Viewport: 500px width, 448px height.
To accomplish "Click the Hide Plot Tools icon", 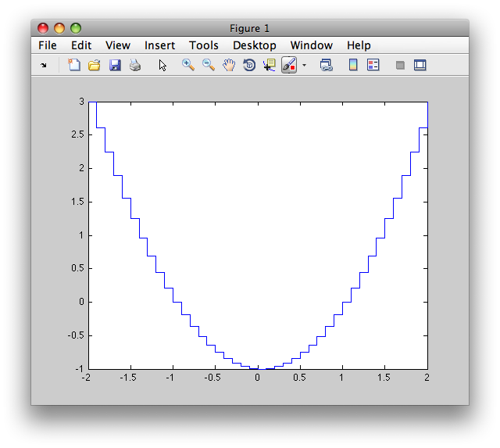I will pyautogui.click(x=400, y=66).
